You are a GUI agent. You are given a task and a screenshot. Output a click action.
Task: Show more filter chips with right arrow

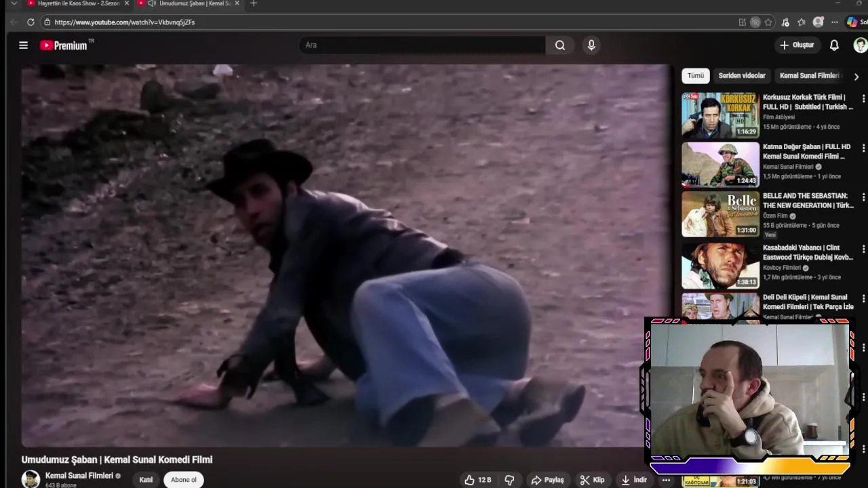tap(856, 77)
